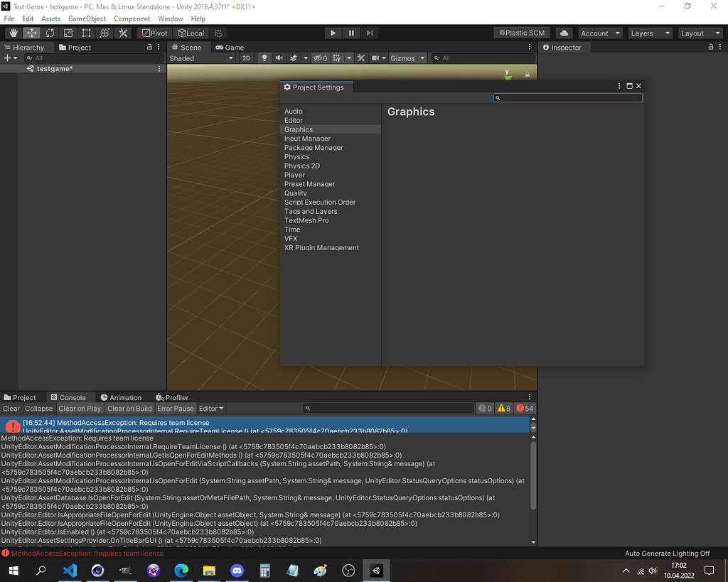Screen dimensions: 728x582
Task: Click the Project Settings search field
Action: [x=567, y=97]
